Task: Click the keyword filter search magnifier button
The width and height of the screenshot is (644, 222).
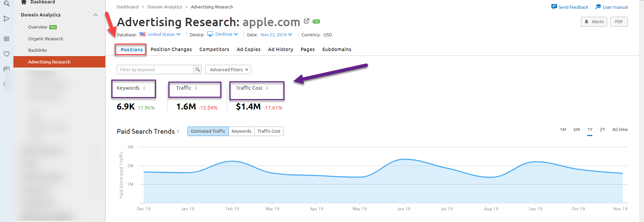Action: tap(198, 70)
